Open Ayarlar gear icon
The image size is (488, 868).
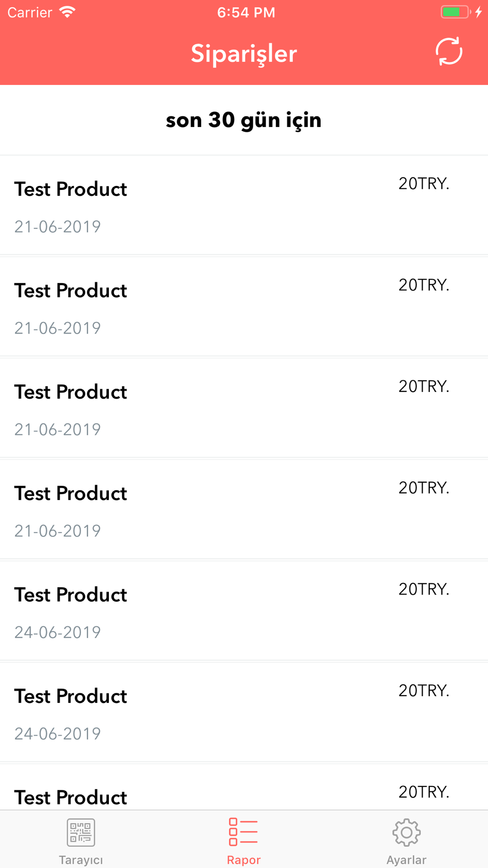(407, 832)
